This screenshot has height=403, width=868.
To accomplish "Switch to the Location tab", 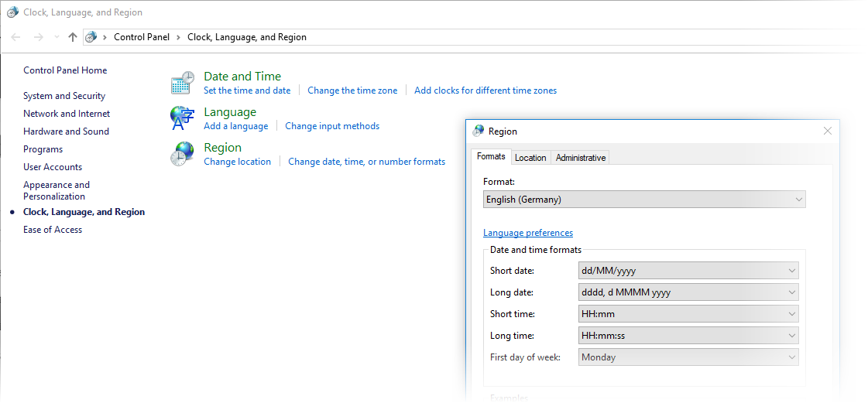I will (530, 158).
